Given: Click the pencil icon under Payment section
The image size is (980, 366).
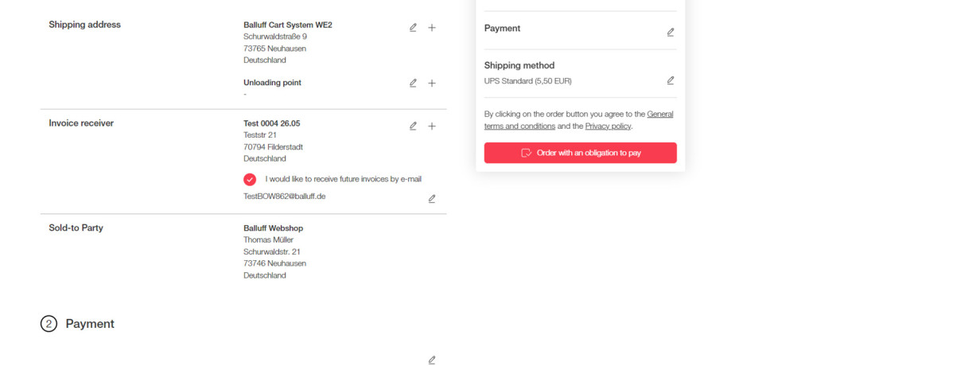Looking at the screenshot, I should click(x=432, y=360).
